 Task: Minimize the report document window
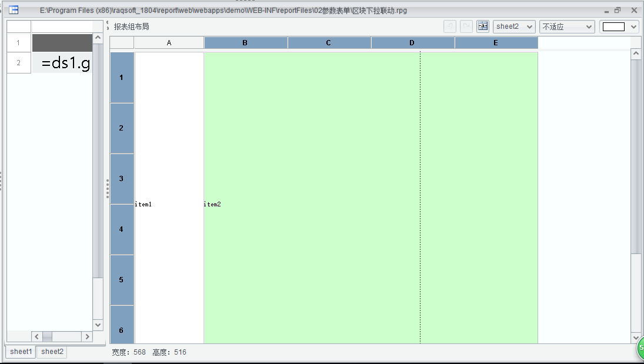click(606, 11)
